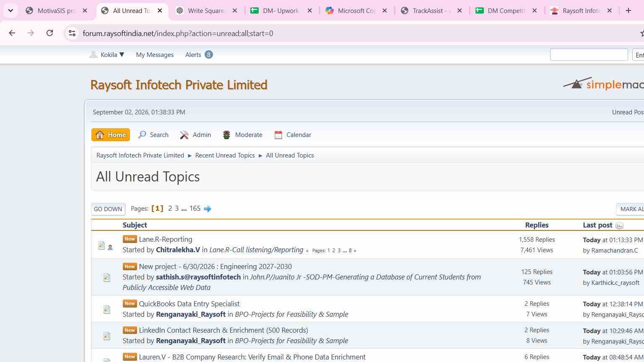
Task: Open the Admin menu item
Action: (195, 135)
